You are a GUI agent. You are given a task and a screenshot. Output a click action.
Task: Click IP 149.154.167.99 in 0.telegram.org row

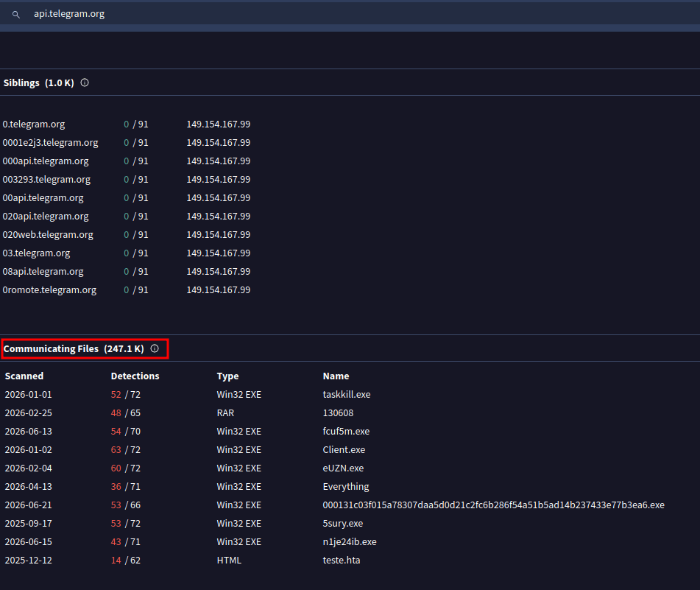point(219,124)
